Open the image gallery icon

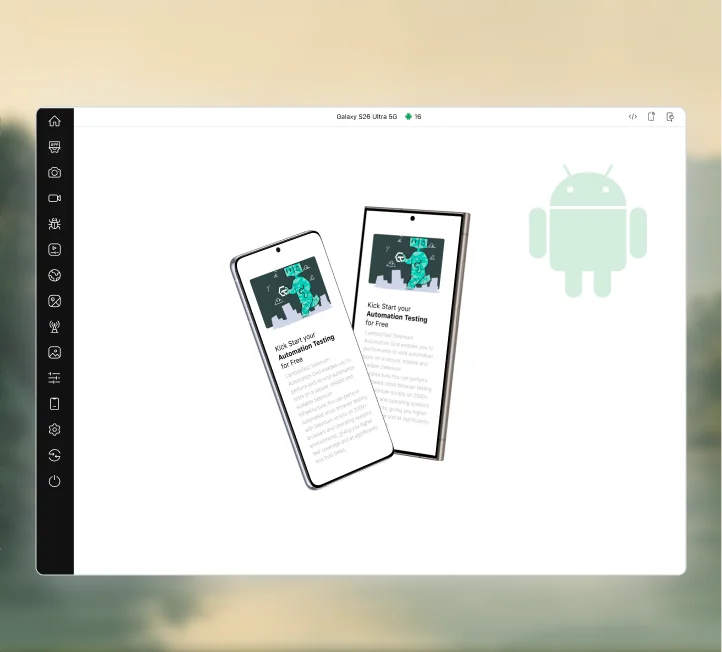pos(54,353)
